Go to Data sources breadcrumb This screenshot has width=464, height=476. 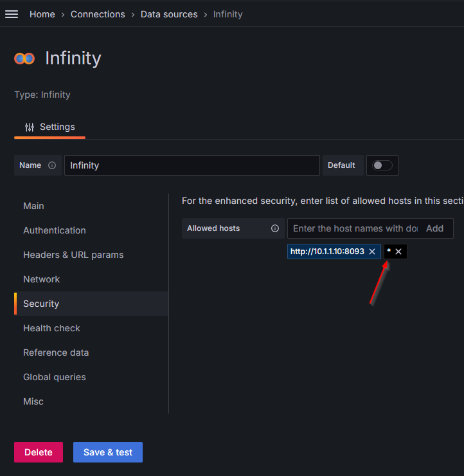tap(169, 14)
